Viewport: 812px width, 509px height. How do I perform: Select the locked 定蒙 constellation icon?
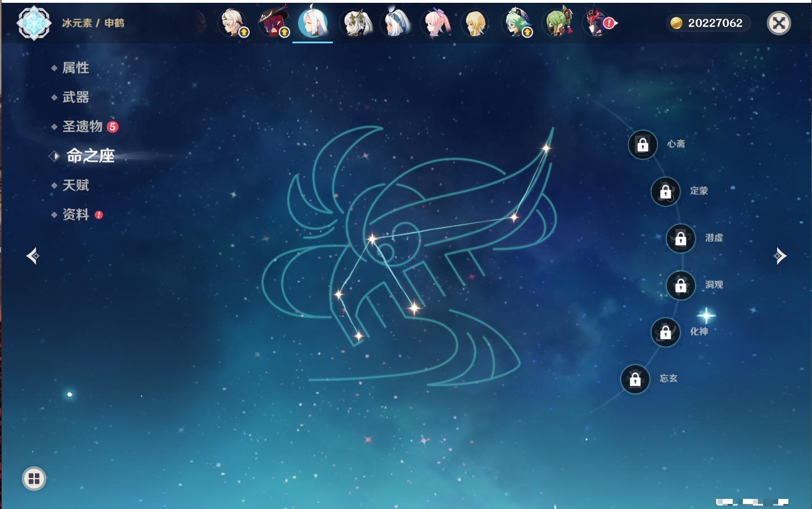pyautogui.click(x=665, y=192)
